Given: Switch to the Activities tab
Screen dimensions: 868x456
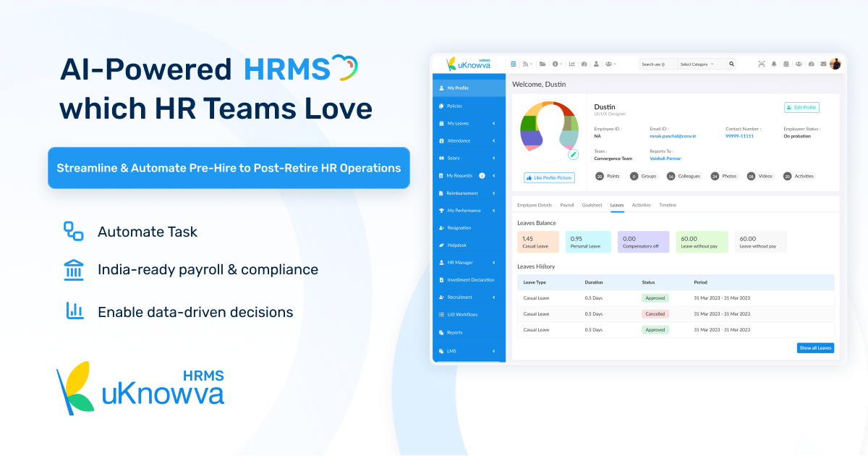Looking at the screenshot, I should [642, 205].
